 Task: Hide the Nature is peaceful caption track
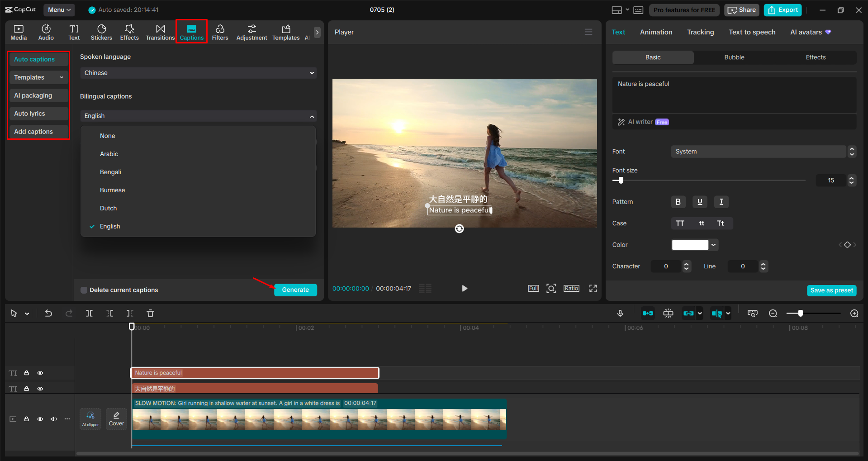click(x=40, y=373)
